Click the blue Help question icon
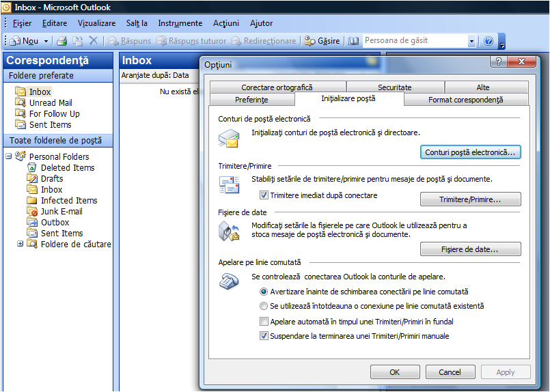Screen dimensions: 550x392 pyautogui.click(x=489, y=41)
